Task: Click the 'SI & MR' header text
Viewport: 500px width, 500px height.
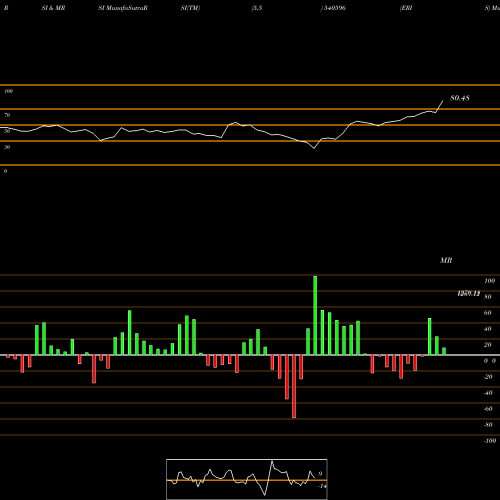Action: point(53,8)
